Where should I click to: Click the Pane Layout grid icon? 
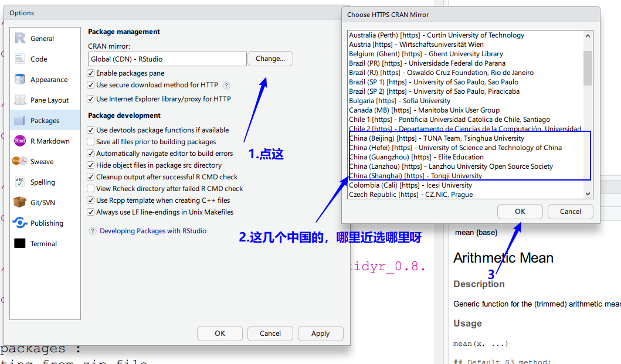pos(20,100)
